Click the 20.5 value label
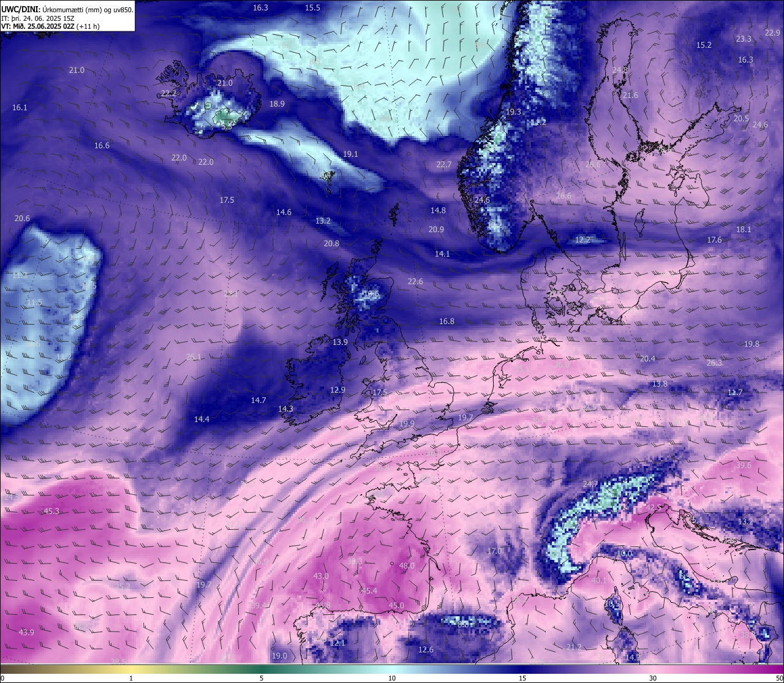Screen dimensions: 784x683 tap(741, 118)
